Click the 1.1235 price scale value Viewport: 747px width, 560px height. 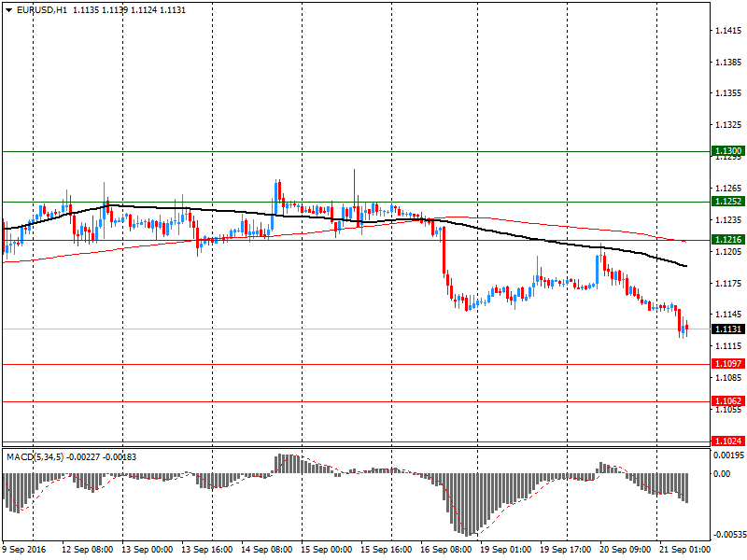[x=728, y=220]
